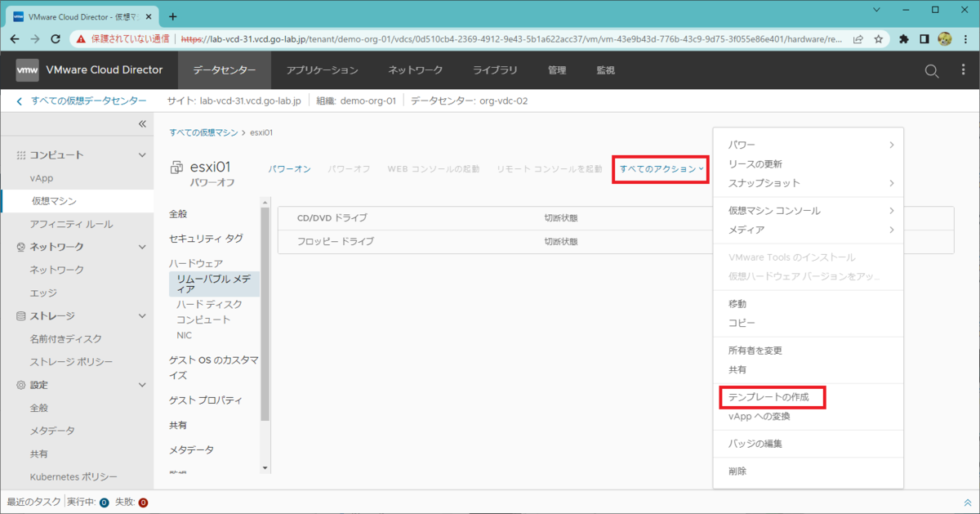Collapse the ストレージ sidebar section
This screenshot has height=514, width=980.
[142, 315]
